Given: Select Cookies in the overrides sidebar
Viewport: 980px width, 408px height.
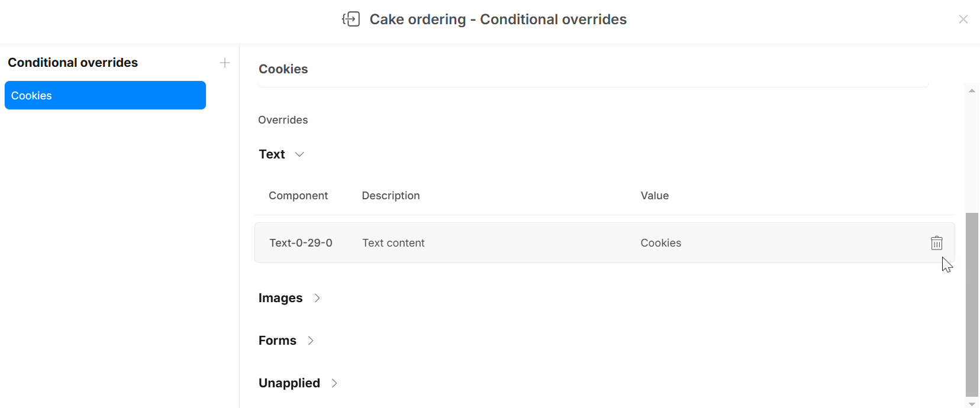Looking at the screenshot, I should 105,96.
